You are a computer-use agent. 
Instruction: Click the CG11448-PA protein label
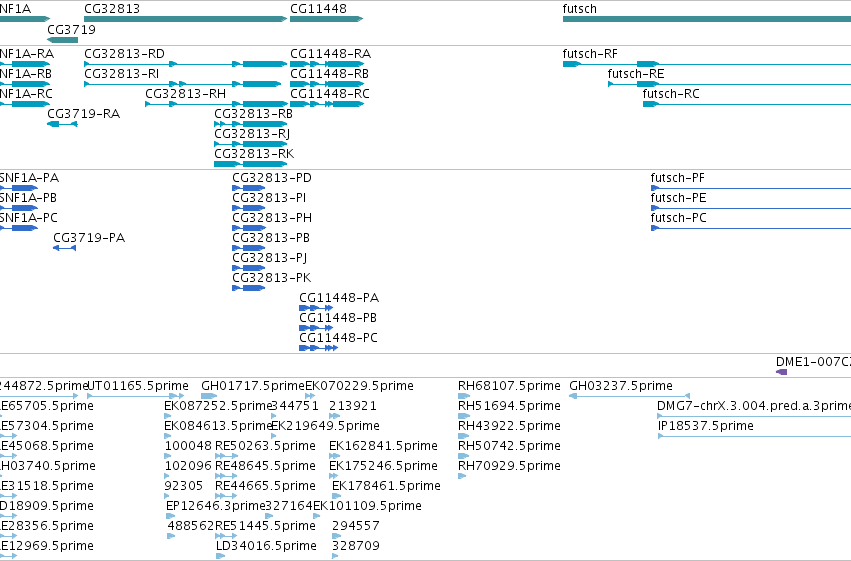339,298
